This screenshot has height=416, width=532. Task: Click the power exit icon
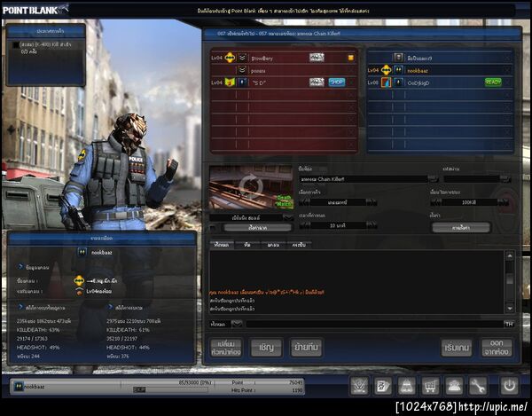(x=509, y=386)
